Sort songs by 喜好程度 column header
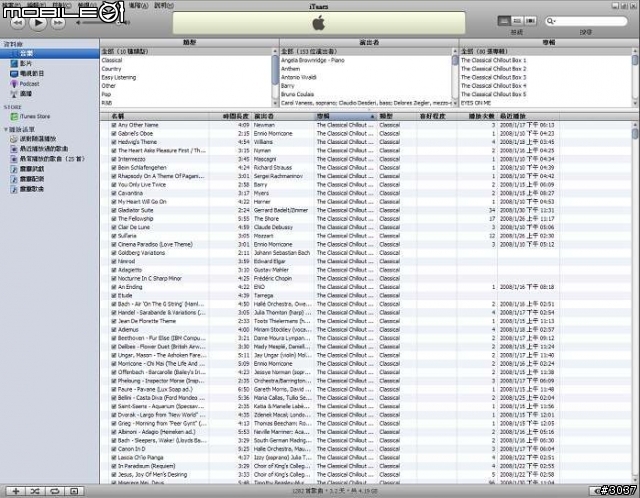Screen dimensions: 640x498 pyautogui.click(x=437, y=116)
